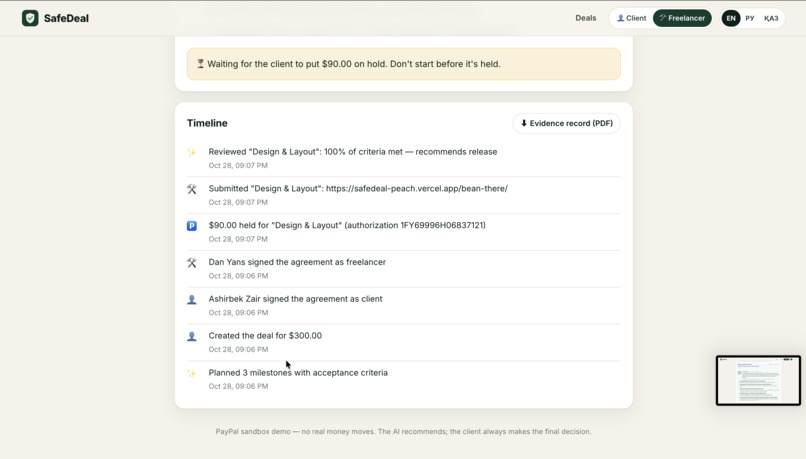Click person icon beside Ashirbek Zair signed entry
Image resolution: width=806 pixels, height=459 pixels.
[192, 299]
